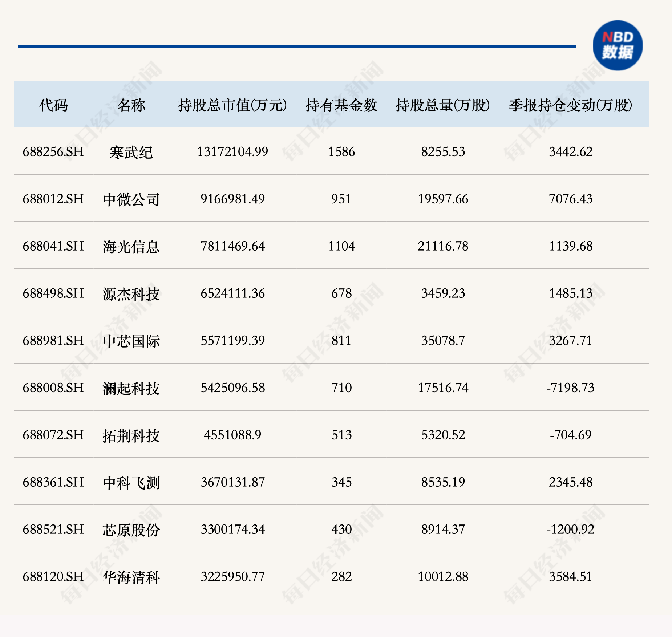672x637 pixels.
Task: Click position change 2345.48
Action: click(x=571, y=482)
